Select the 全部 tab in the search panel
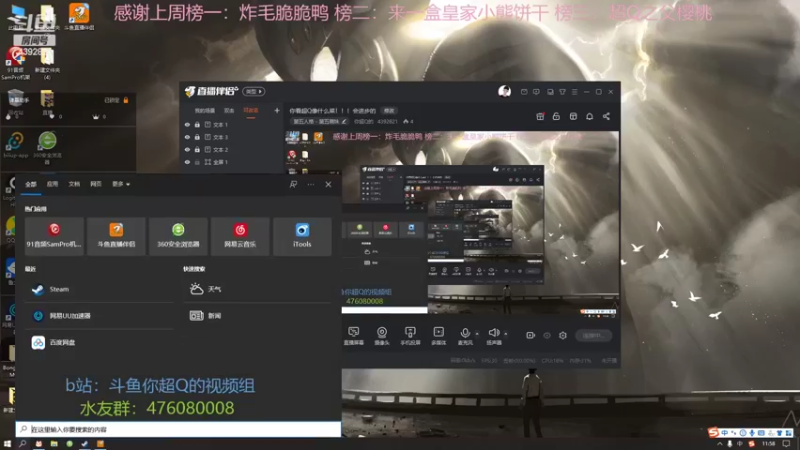Image resolution: width=800 pixels, height=450 pixels. pos(31,184)
